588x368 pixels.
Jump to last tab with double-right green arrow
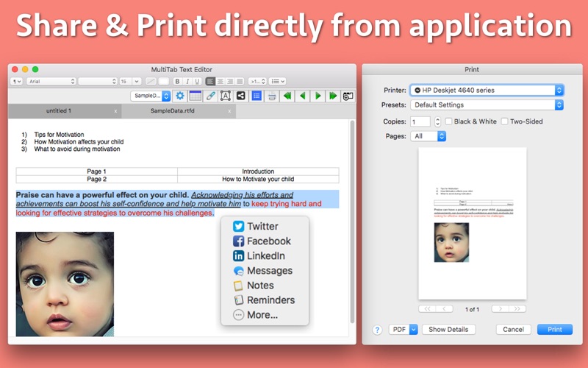pyautogui.click(x=333, y=96)
